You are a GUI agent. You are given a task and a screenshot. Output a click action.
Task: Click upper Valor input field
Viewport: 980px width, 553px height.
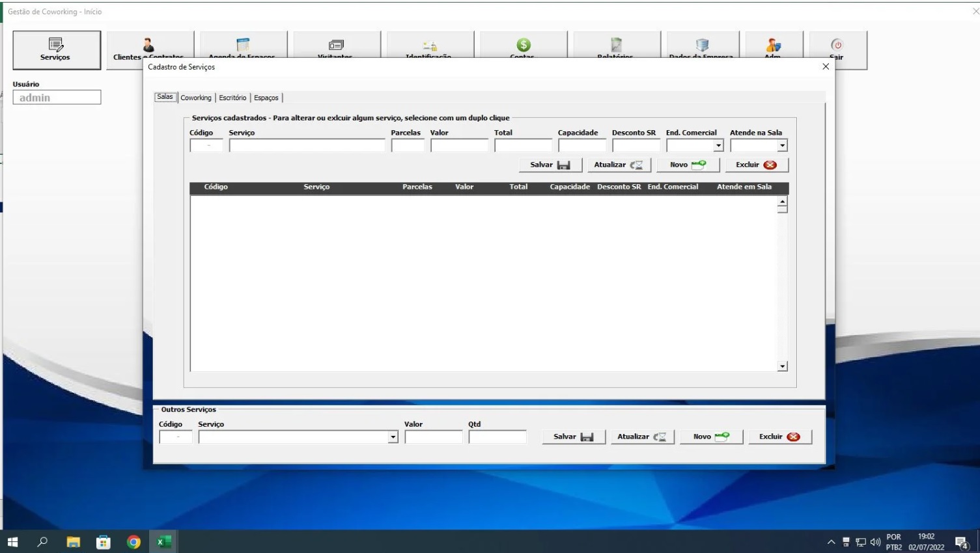(459, 146)
